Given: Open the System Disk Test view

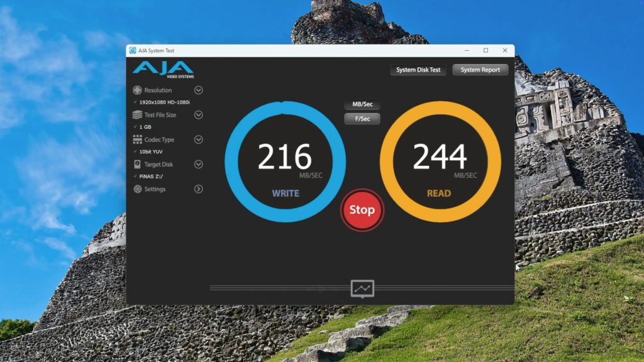Looking at the screenshot, I should tap(417, 70).
